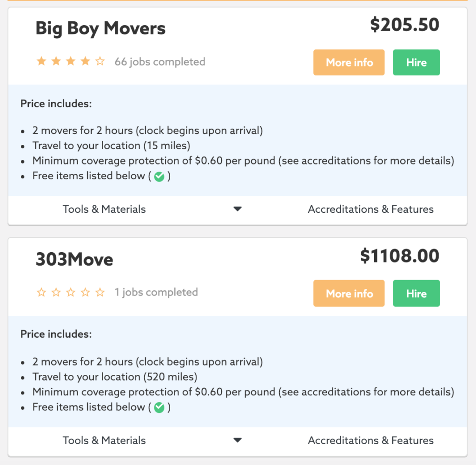Switch to Accreditations & Features for Big Boy Movers
The height and width of the screenshot is (465, 476).
pos(370,209)
